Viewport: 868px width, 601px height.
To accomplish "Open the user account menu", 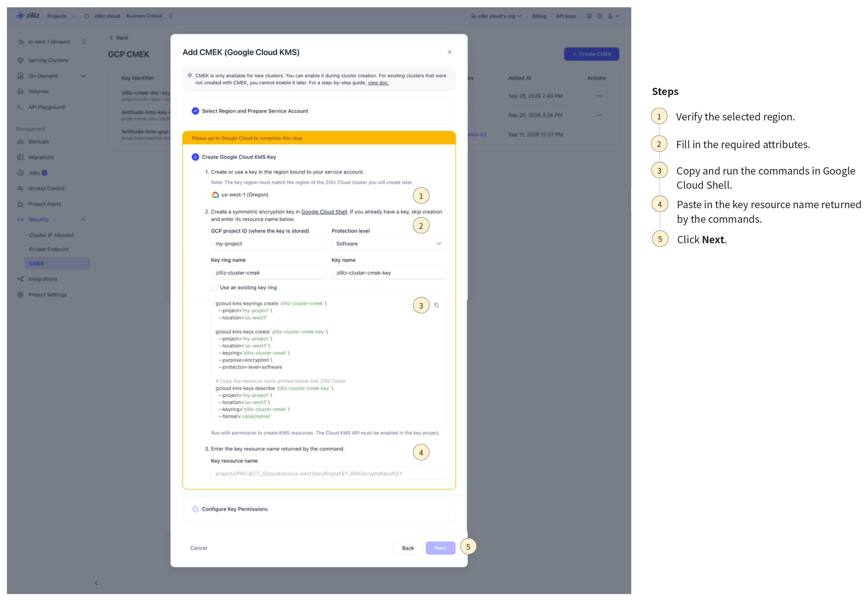I will click(614, 16).
